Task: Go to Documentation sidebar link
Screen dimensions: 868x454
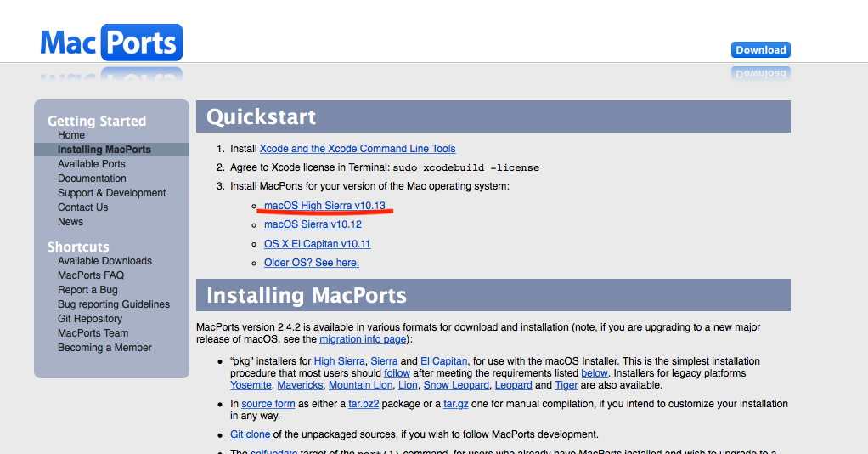Action: coord(92,179)
